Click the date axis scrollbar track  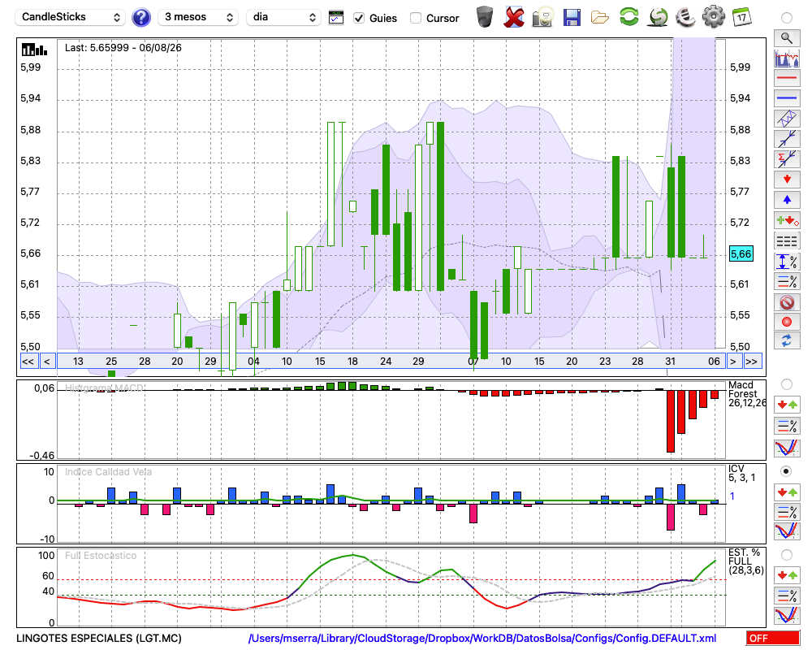[391, 362]
